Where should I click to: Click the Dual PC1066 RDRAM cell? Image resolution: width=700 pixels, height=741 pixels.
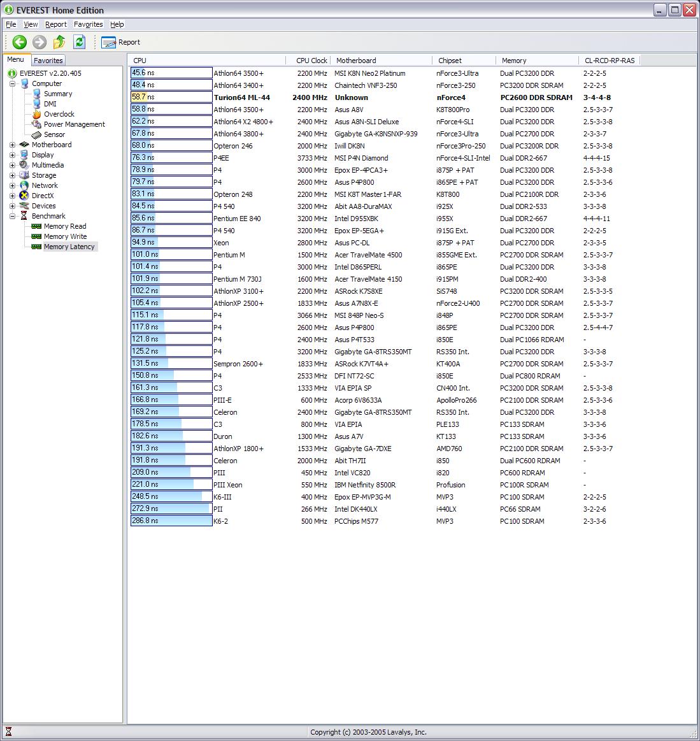532,340
